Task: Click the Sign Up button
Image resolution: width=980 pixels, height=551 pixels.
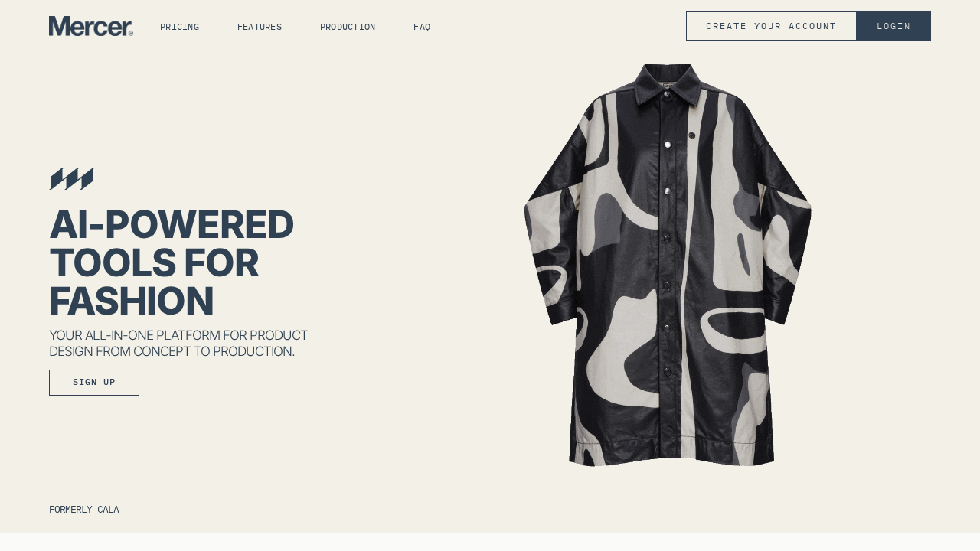Action: coord(94,383)
